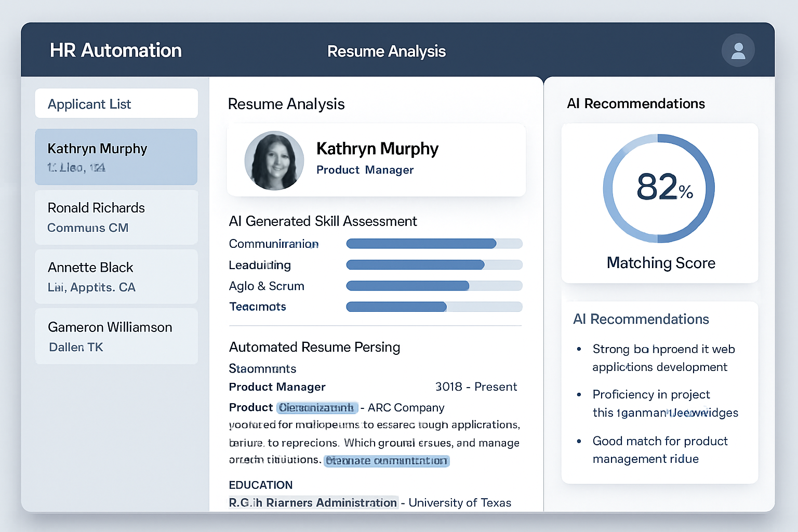Click the HR Automation logo title
Viewport: 798px width, 532px height.
(x=116, y=50)
